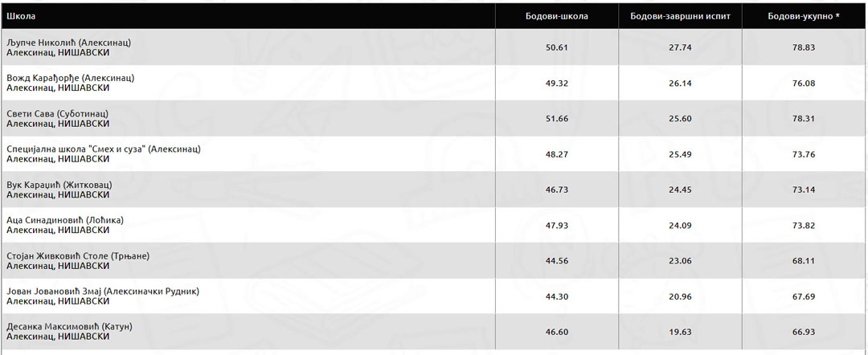Click total score 73.82 cell
This screenshot has width=868, height=355.
click(x=804, y=225)
